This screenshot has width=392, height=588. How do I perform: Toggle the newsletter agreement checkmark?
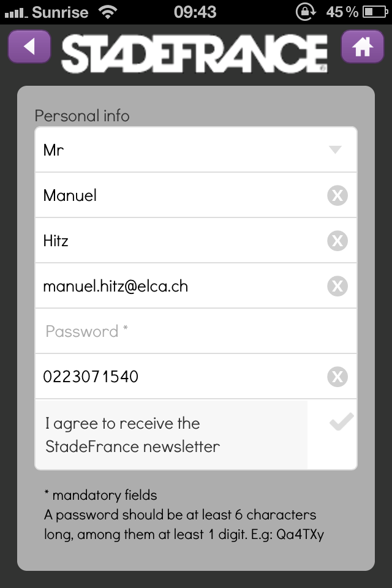coord(341,421)
